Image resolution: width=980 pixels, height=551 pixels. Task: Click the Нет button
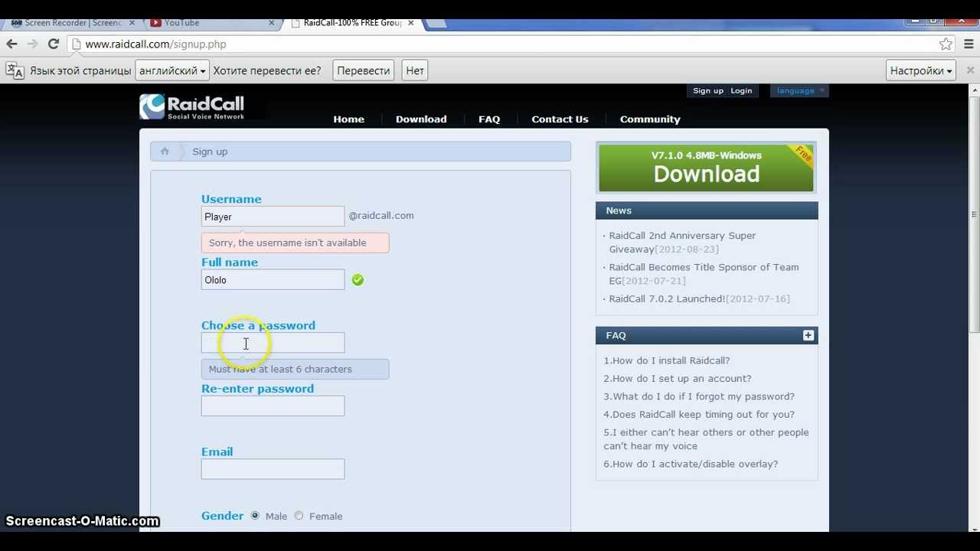(x=415, y=70)
